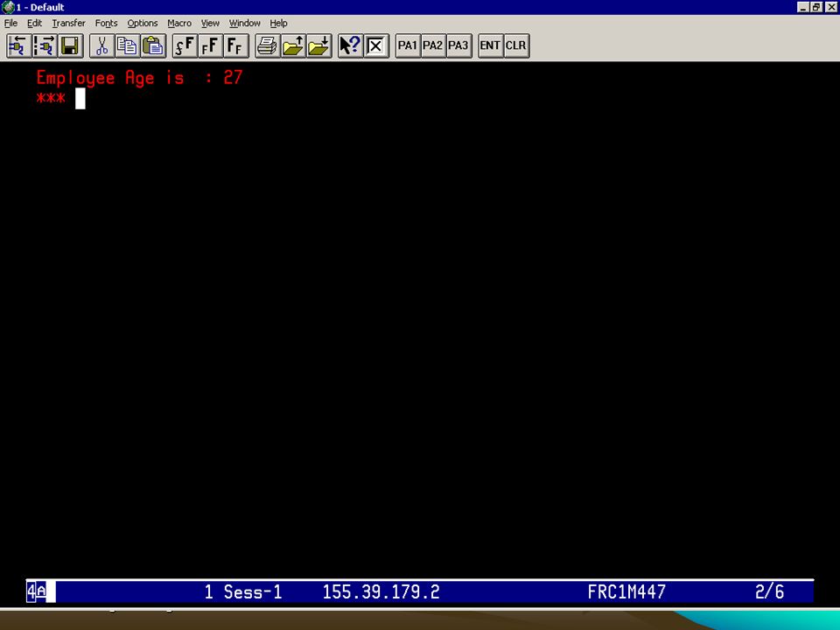Image resolution: width=840 pixels, height=630 pixels.
Task: Click the 'Employee Age is : 27' text
Action: [x=139, y=78]
